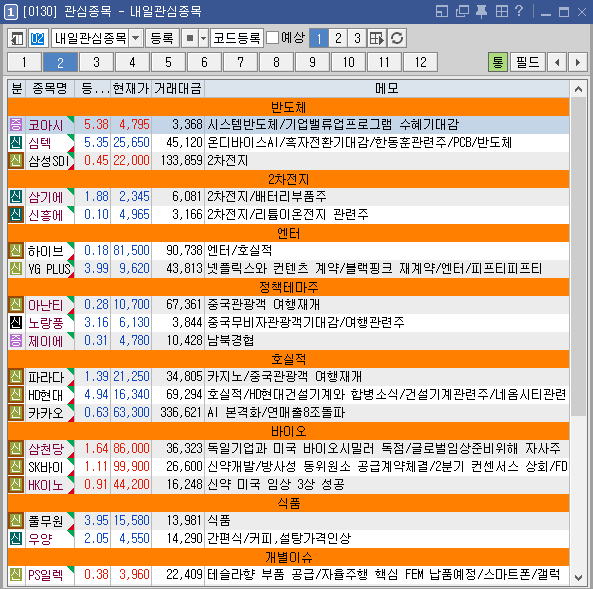Viewport: 593px width, 589px height.
Task: Click the black 신 icon beside 노랑풍
Action: (16, 322)
